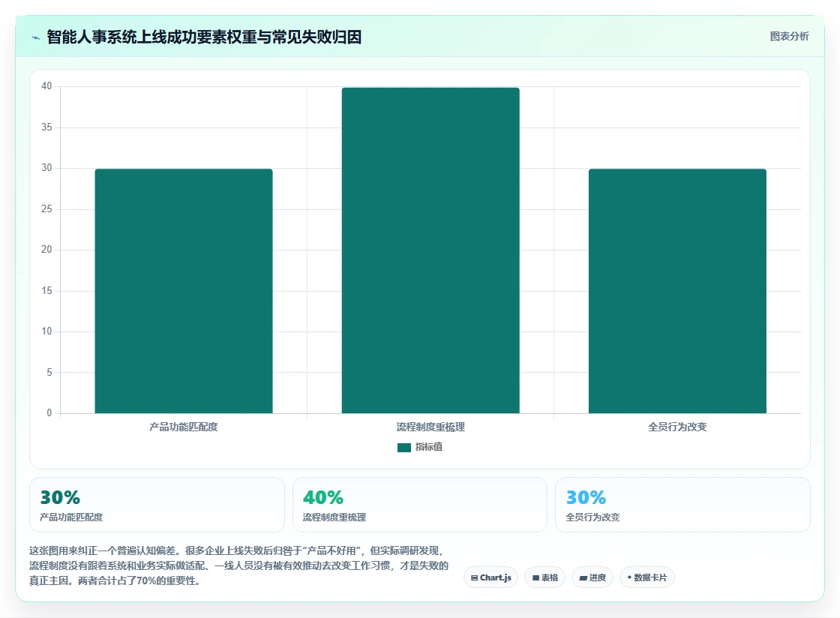
Task: Click the 全员行为改变 bar in chart
Action: (x=678, y=291)
